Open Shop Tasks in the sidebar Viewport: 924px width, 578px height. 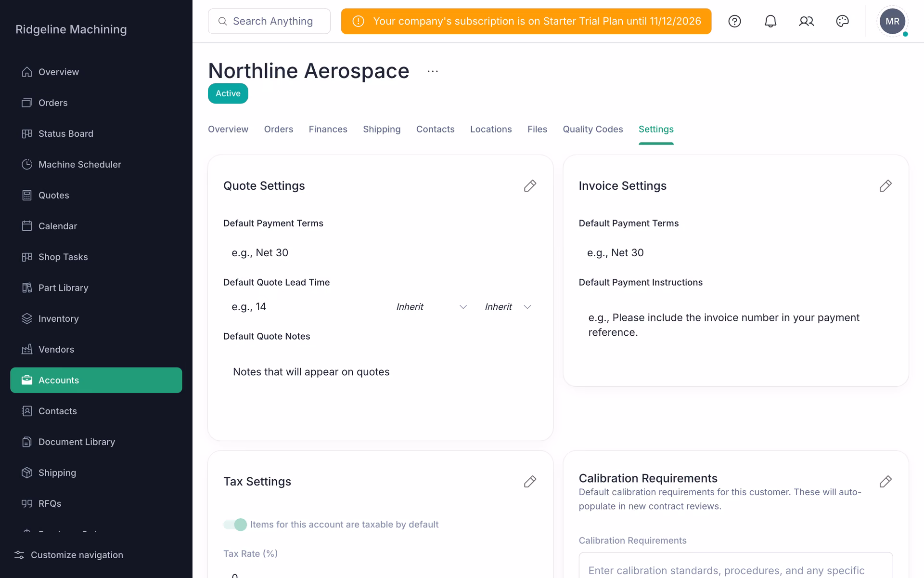[96, 257]
